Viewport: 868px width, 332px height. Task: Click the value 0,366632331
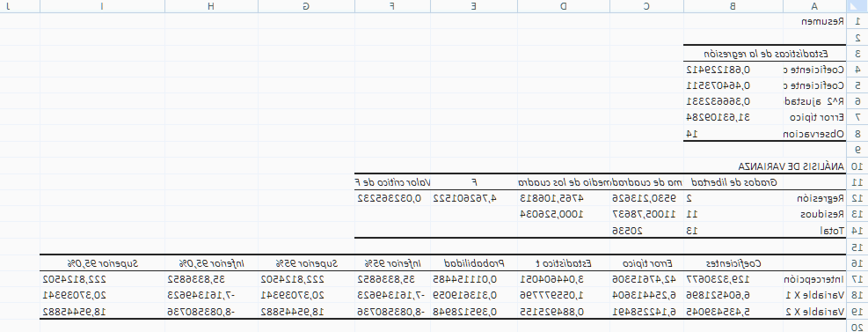coord(718,101)
